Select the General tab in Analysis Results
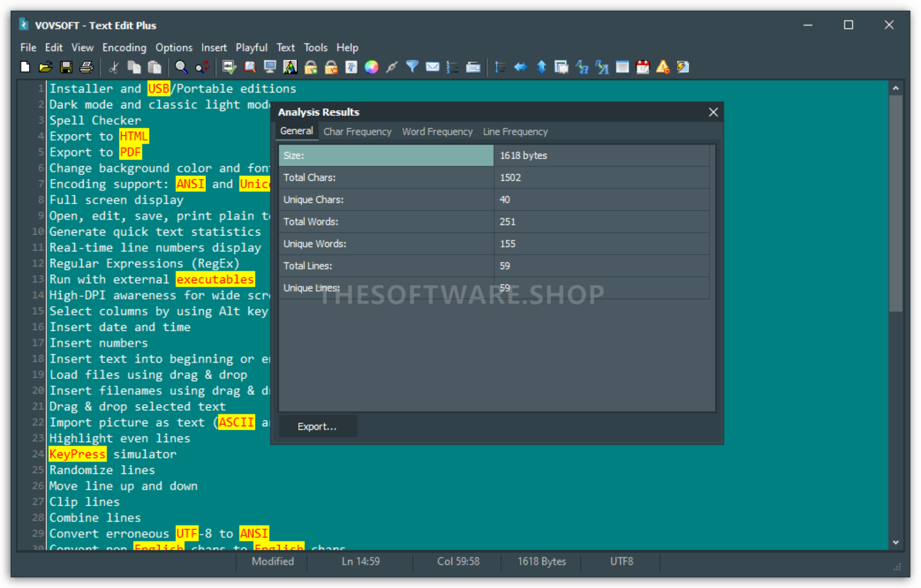This screenshot has width=921, height=588. pos(296,131)
